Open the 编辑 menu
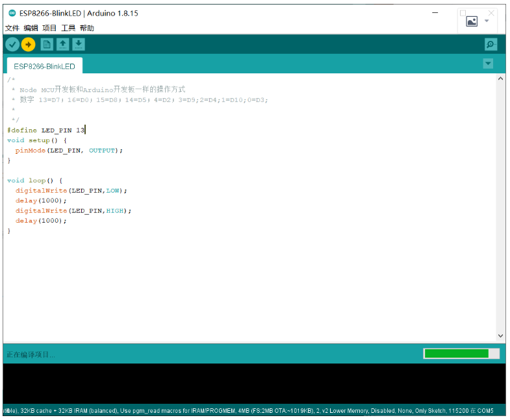Image resolution: width=510 pixels, height=420 pixels. coord(31,28)
